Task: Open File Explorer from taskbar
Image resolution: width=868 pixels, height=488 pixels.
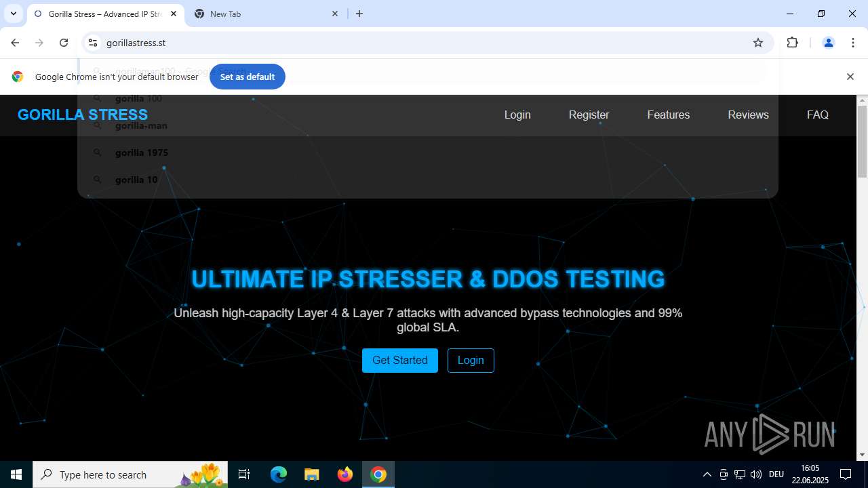Action: (x=311, y=474)
